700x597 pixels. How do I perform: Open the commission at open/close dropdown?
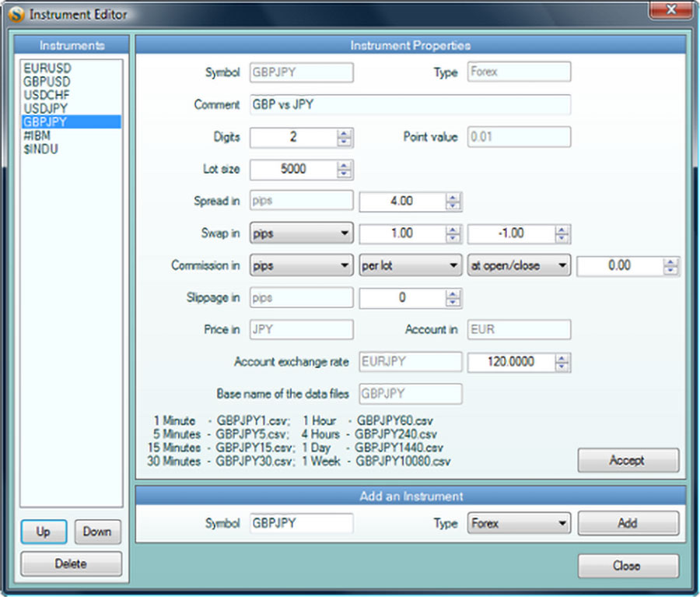[x=519, y=265]
